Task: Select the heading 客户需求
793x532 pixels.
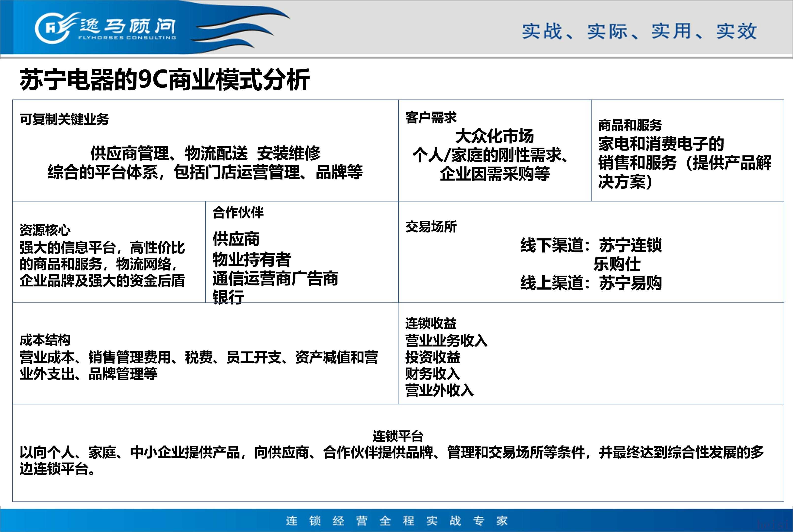Action: point(431,118)
